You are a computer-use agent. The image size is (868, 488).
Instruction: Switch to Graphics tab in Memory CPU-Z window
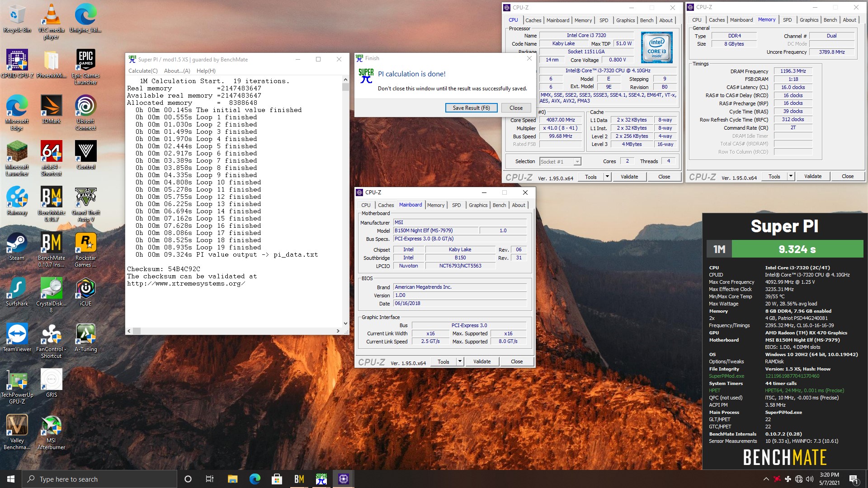(809, 20)
